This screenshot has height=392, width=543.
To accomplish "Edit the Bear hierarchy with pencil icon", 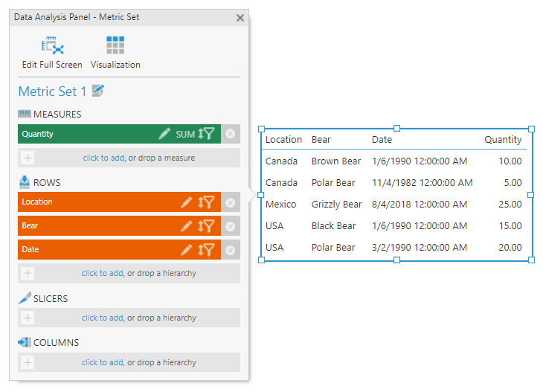I will point(186,226).
